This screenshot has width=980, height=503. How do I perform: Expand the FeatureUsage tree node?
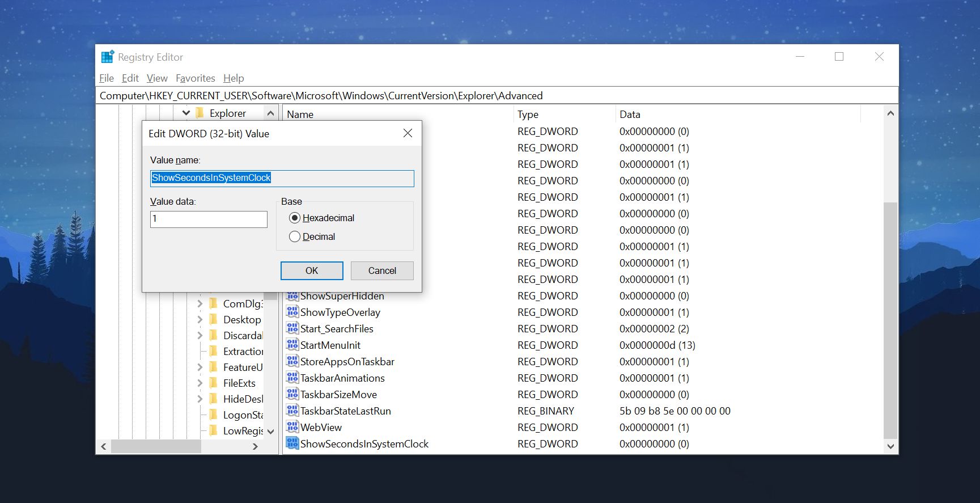(x=200, y=367)
